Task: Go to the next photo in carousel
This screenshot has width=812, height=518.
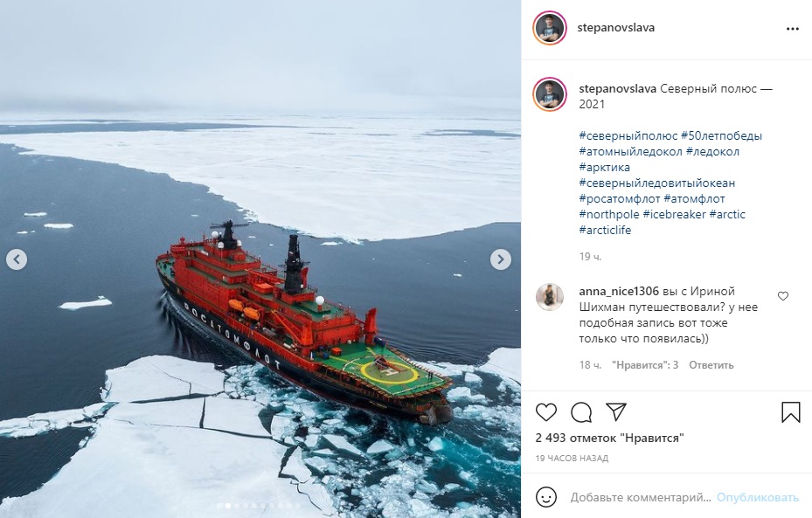Action: (x=501, y=259)
